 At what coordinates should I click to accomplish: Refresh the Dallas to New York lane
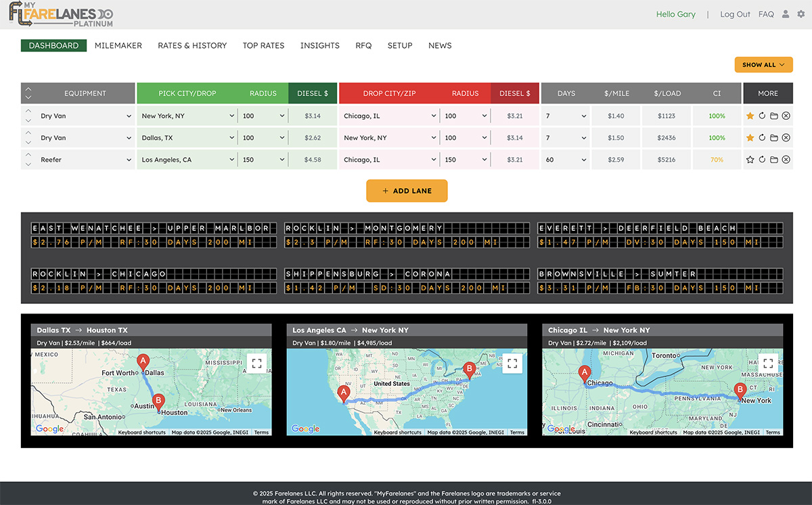point(762,138)
